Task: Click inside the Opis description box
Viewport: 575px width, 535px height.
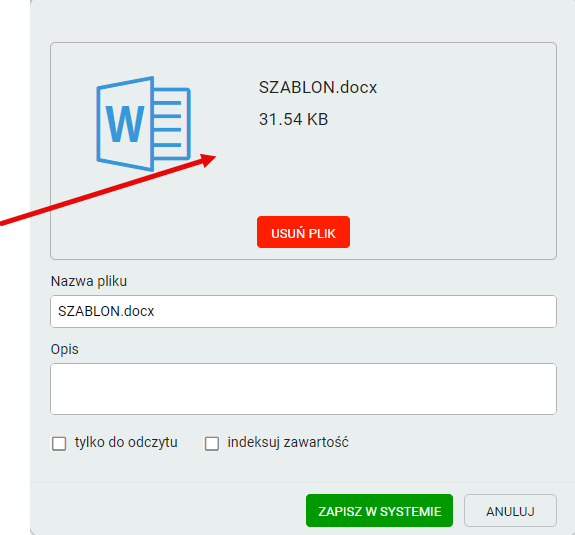Action: pos(303,389)
